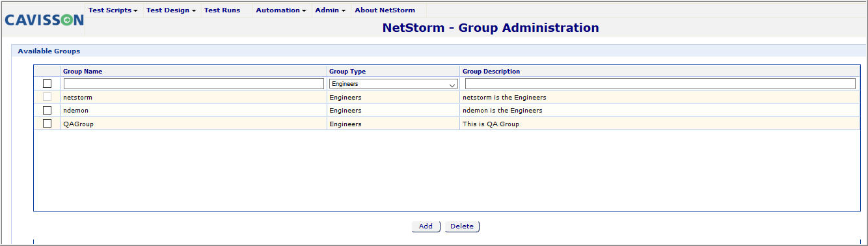This screenshot has width=868, height=246.
Task: Go to the Test Runs menu item
Action: point(222,10)
